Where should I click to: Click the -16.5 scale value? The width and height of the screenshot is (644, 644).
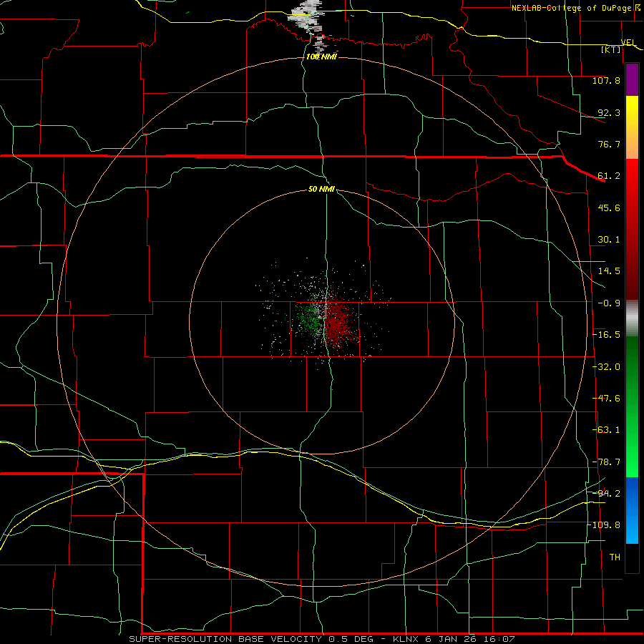pos(606,335)
